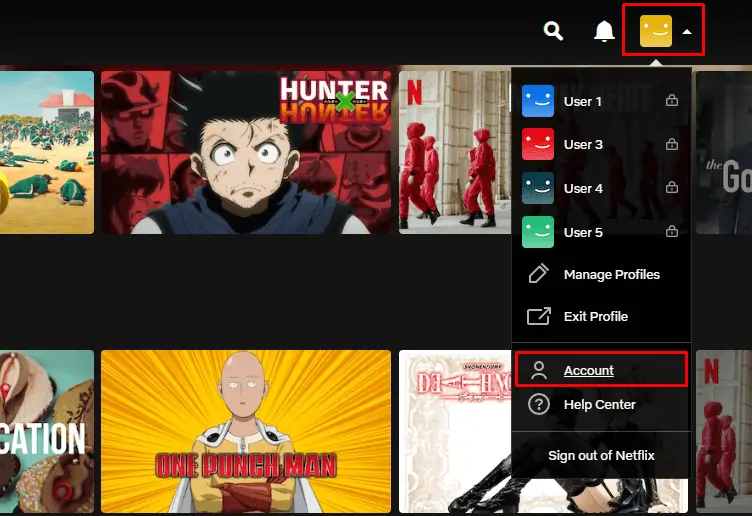Click the yellow profile avatar

[x=656, y=31]
